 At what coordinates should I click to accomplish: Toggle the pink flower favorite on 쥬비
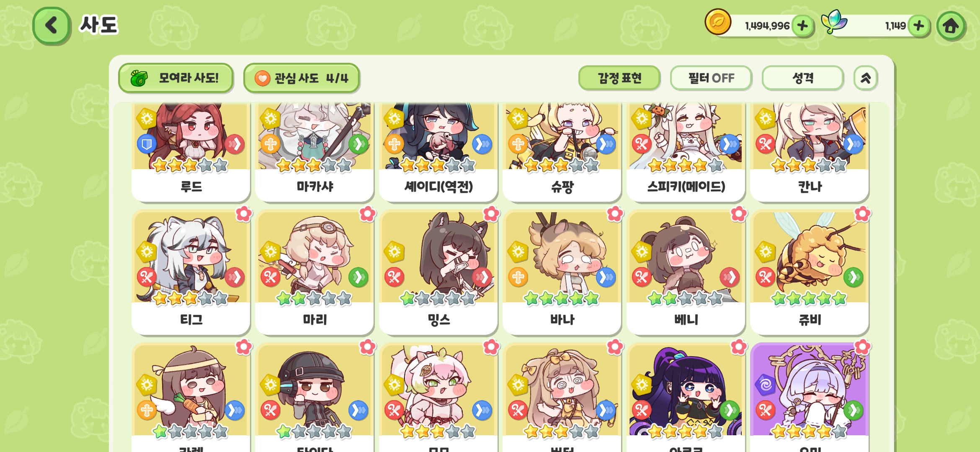point(862,214)
